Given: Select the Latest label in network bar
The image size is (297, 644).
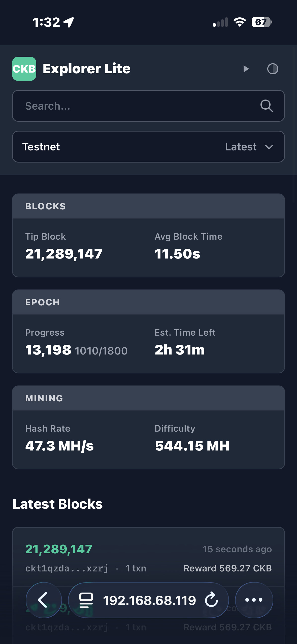Looking at the screenshot, I should tap(241, 147).
